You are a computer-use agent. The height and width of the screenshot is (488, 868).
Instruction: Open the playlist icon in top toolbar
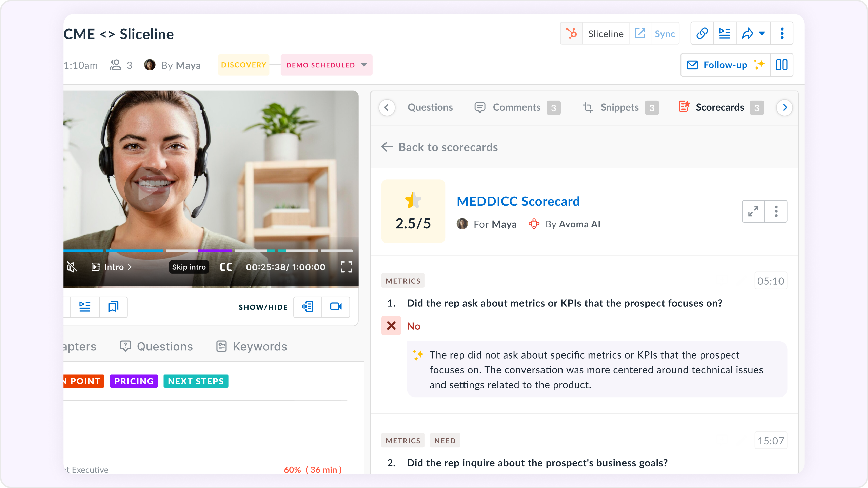coord(725,34)
